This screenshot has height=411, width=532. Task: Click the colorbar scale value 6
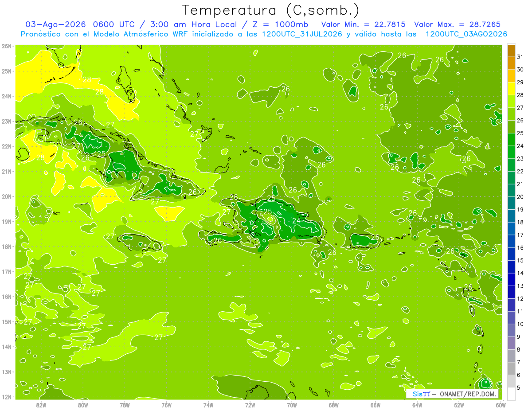(519, 375)
